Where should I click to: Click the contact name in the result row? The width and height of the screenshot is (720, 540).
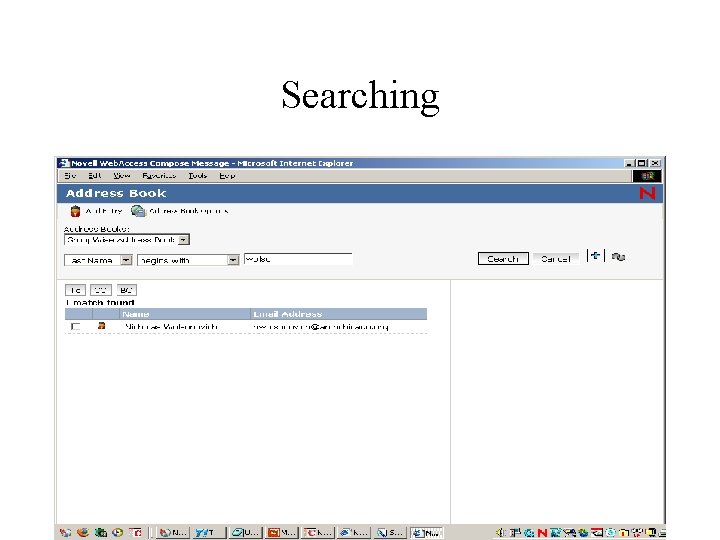pos(171,326)
